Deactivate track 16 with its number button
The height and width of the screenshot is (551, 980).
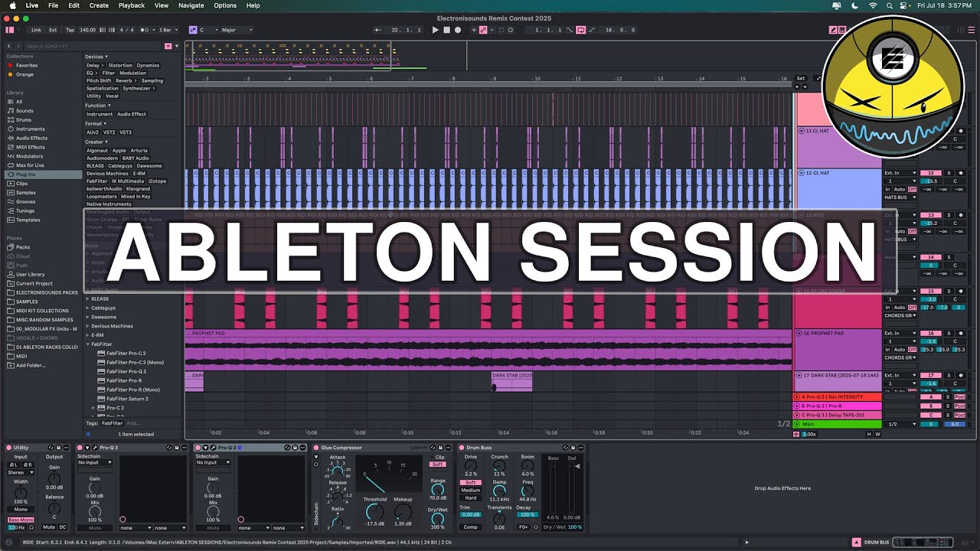click(930, 334)
